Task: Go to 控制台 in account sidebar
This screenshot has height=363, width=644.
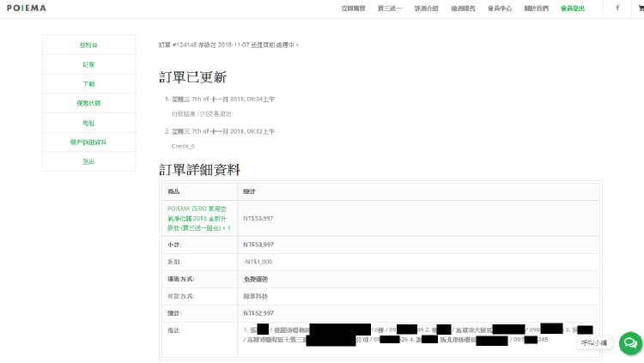Action: [x=88, y=45]
